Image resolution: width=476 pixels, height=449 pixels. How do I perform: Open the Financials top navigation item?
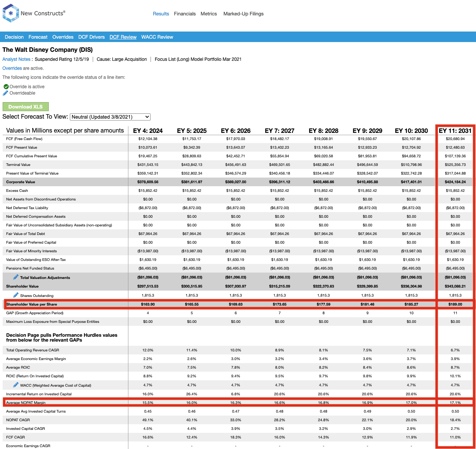click(185, 14)
